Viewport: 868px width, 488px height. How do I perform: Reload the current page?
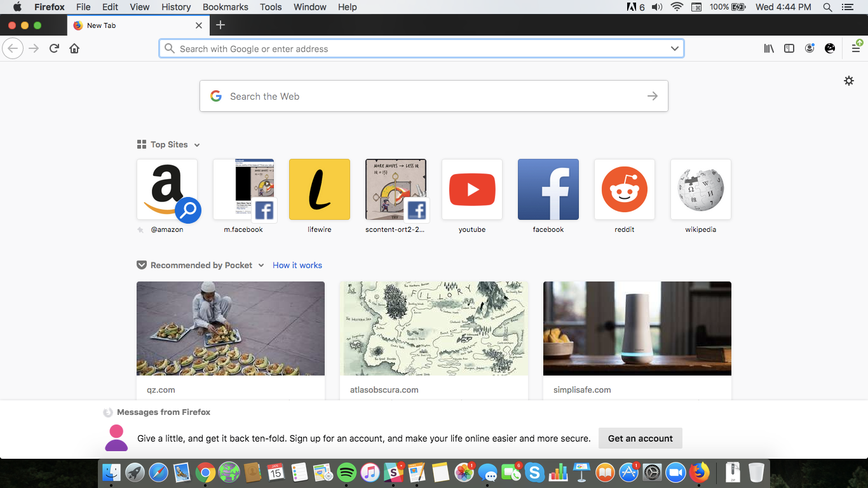(54, 48)
